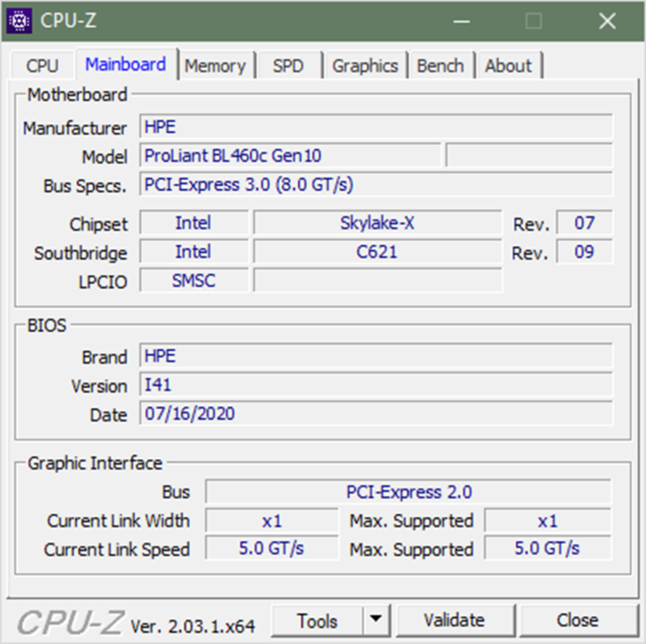Open the SPD tab
The height and width of the screenshot is (644, 646).
point(288,66)
